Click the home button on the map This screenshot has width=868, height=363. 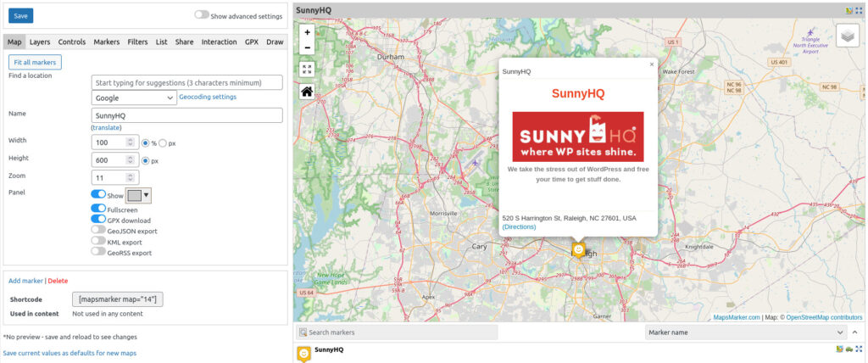pos(307,92)
